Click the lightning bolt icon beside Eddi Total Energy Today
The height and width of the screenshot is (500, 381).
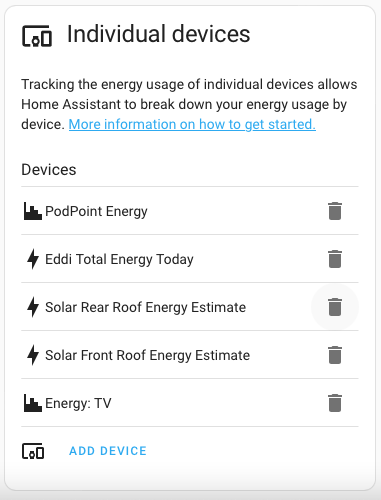point(33,259)
